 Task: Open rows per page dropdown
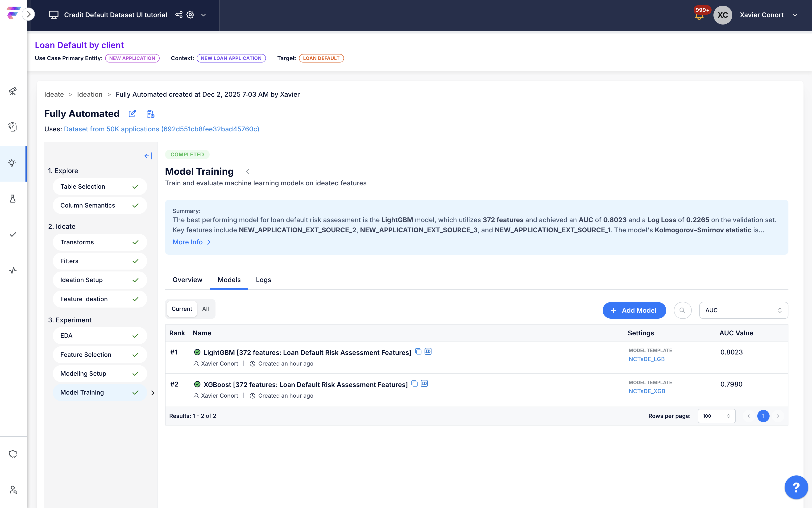pos(716,416)
